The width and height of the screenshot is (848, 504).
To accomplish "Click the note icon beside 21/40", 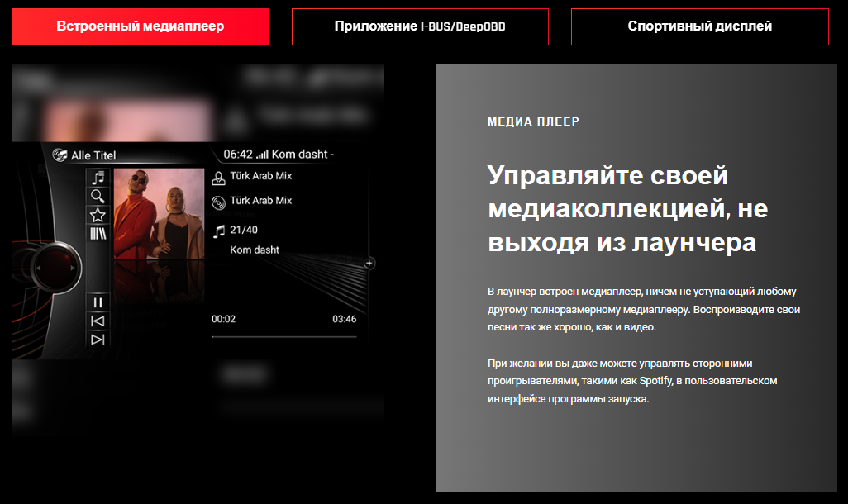I will tap(218, 232).
